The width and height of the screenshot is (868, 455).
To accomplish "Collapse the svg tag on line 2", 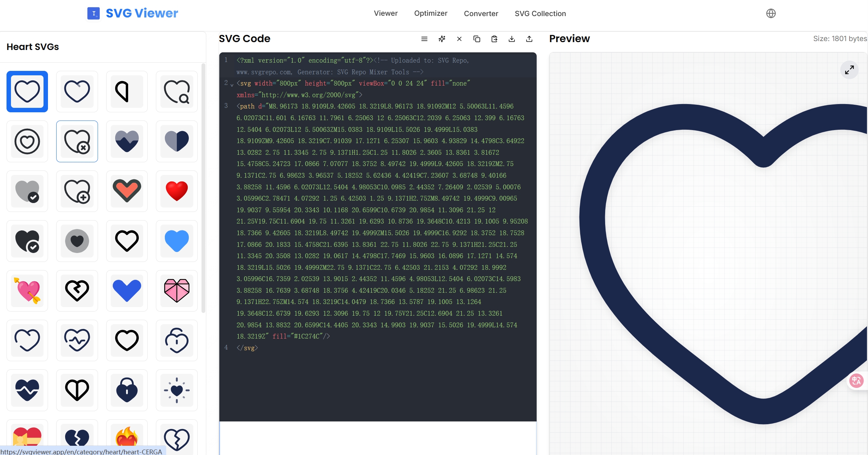I will tap(232, 85).
